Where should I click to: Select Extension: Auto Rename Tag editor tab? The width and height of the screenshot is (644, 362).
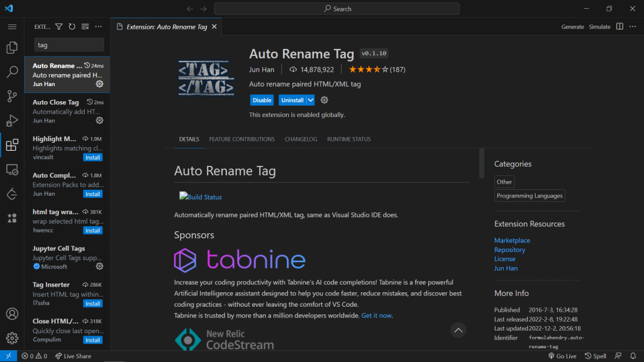pyautogui.click(x=166, y=26)
